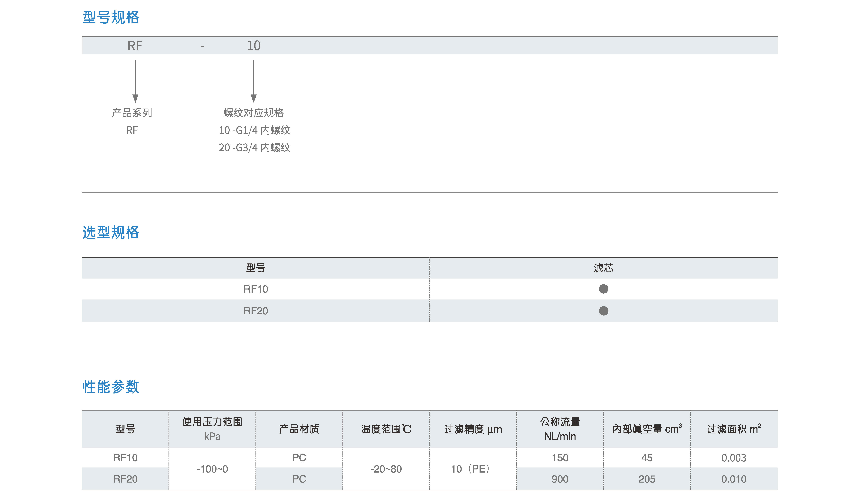The image size is (860, 504).
Task: Click the 温度范围℃ column header
Action: pos(386,429)
